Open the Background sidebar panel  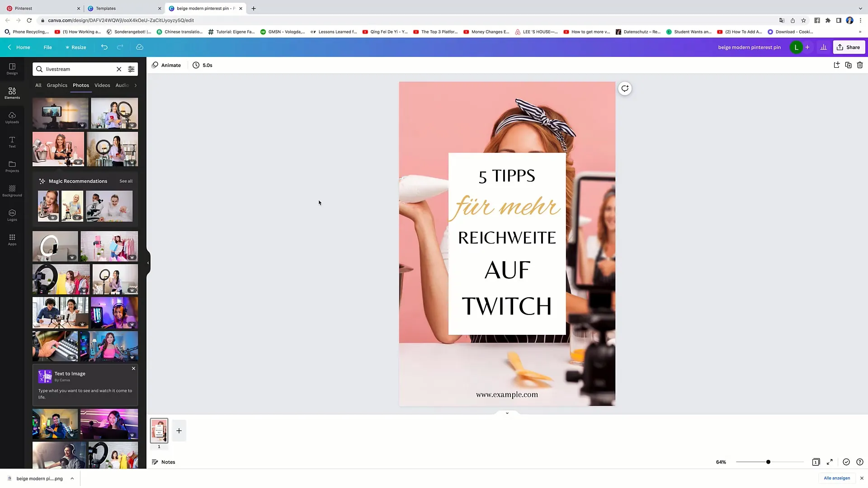pyautogui.click(x=12, y=191)
